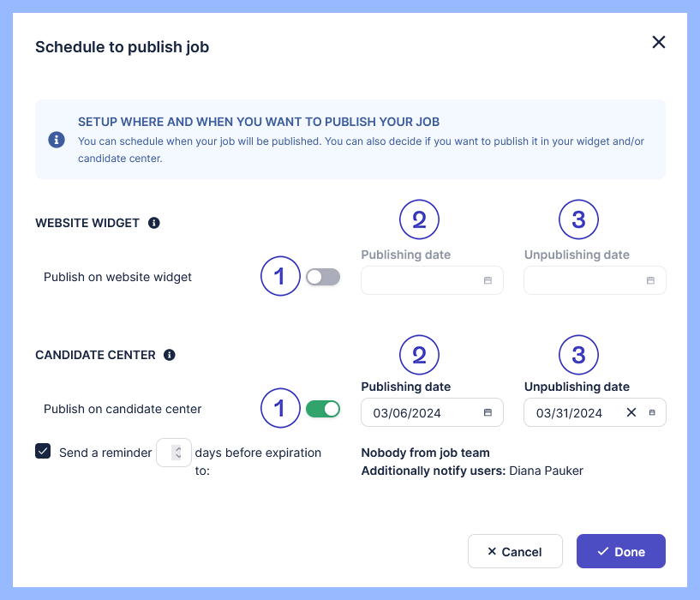700x600 pixels.
Task: Disable Publish on candidate center toggle
Action: coord(323,409)
